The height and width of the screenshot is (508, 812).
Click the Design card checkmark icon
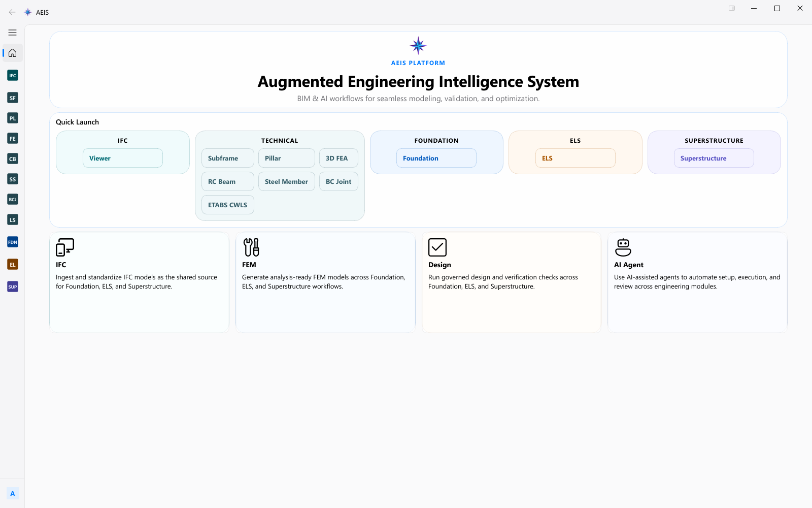[437, 247]
